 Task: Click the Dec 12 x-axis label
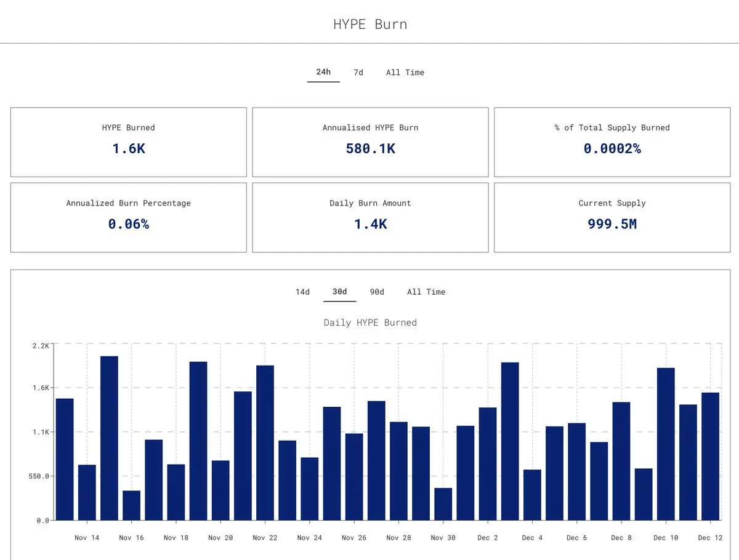[x=710, y=538]
